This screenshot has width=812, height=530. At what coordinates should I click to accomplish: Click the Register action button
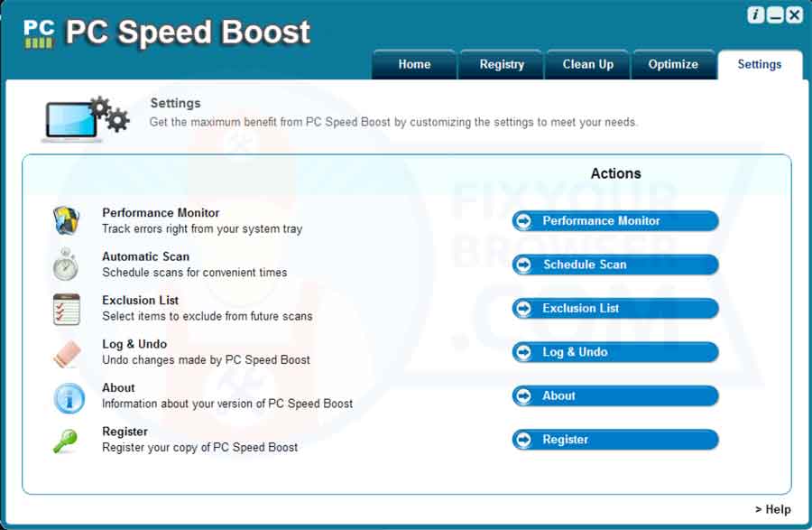tap(615, 440)
